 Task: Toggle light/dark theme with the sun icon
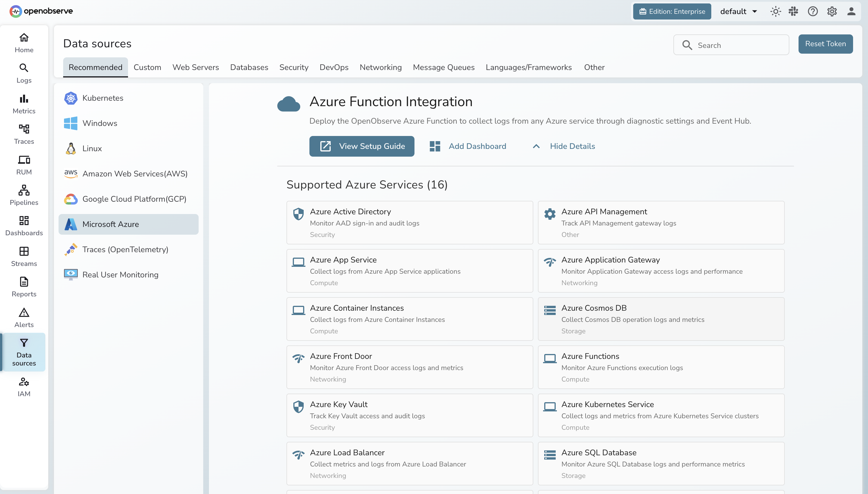click(x=775, y=11)
